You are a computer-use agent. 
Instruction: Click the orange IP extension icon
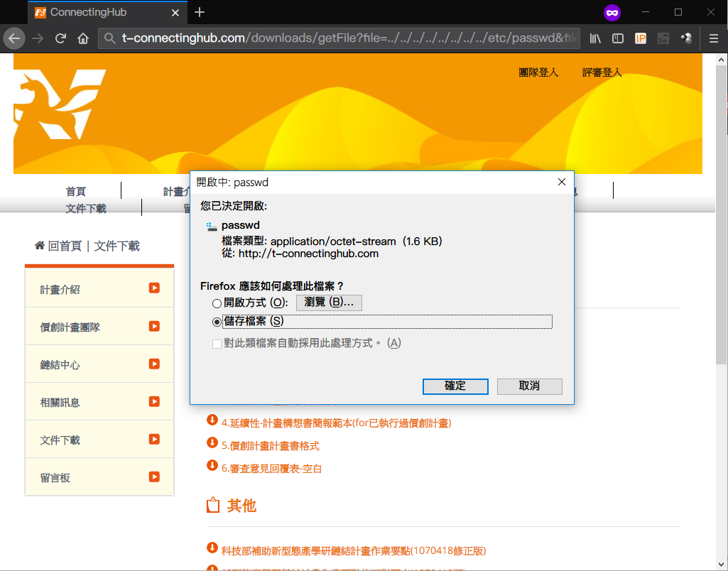tap(640, 38)
